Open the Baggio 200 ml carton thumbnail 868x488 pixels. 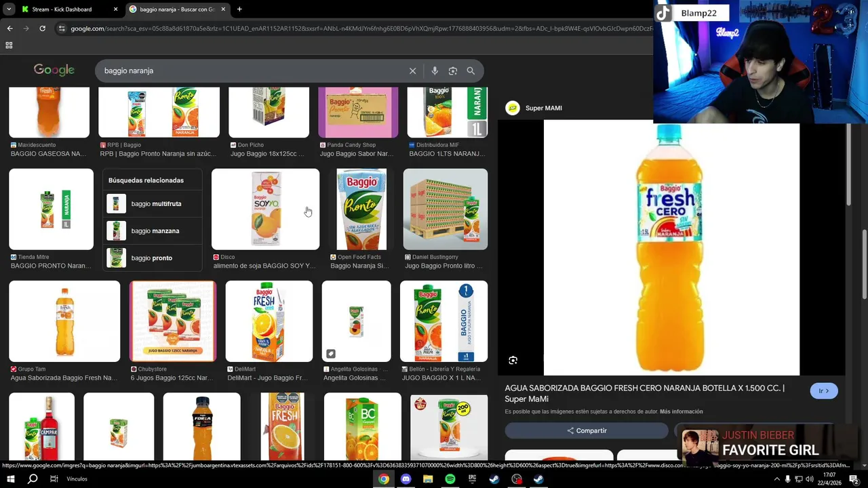449,427
